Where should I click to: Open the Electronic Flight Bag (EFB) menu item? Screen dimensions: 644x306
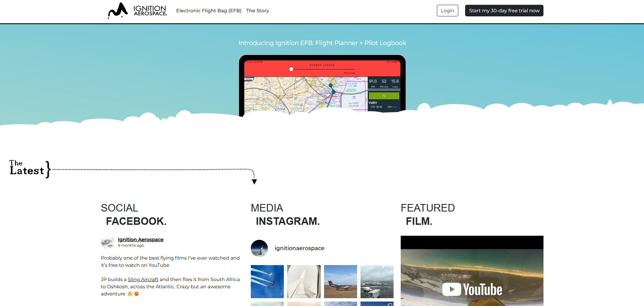click(x=209, y=11)
